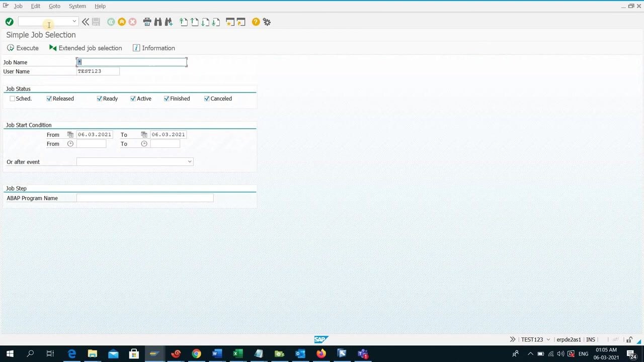Go to First Page icon
644x362 pixels.
pos(184,22)
